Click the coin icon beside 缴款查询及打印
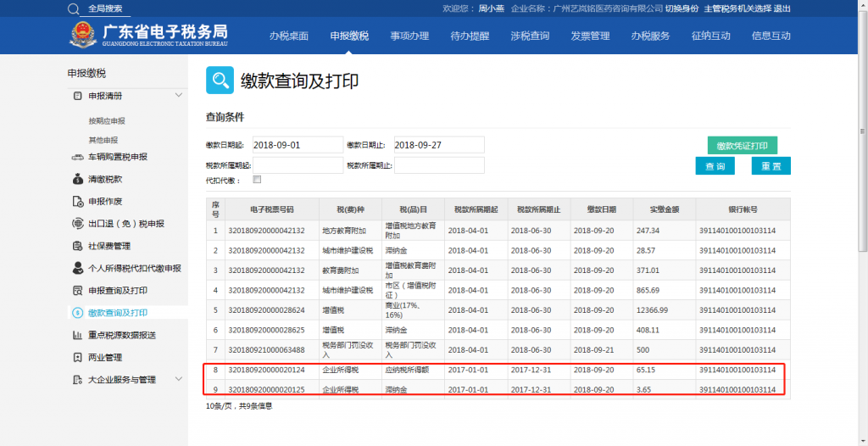The width and height of the screenshot is (868, 446). 77,313
